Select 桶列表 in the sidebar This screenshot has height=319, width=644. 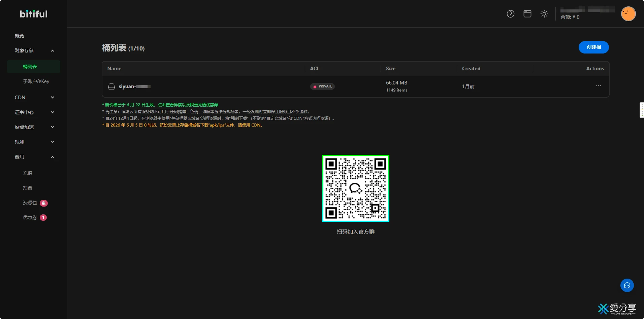[x=33, y=67]
